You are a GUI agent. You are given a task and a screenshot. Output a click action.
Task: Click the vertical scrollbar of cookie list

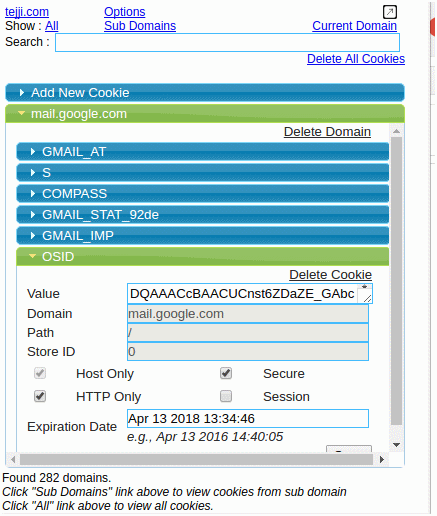[396, 281]
